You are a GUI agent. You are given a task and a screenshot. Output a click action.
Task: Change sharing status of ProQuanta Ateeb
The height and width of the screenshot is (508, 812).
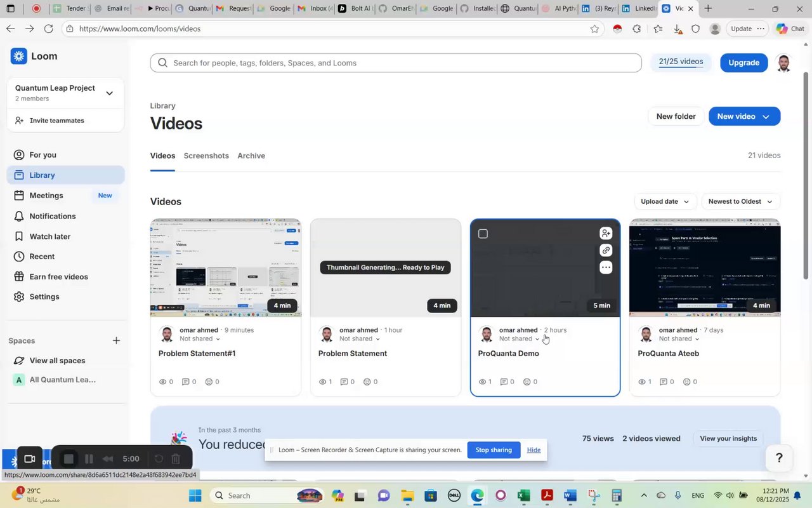(x=679, y=339)
